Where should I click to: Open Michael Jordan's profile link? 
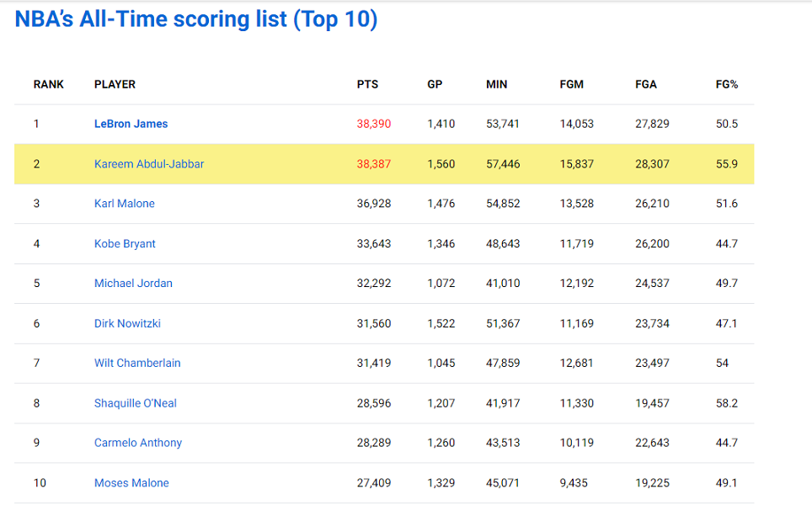tap(133, 283)
